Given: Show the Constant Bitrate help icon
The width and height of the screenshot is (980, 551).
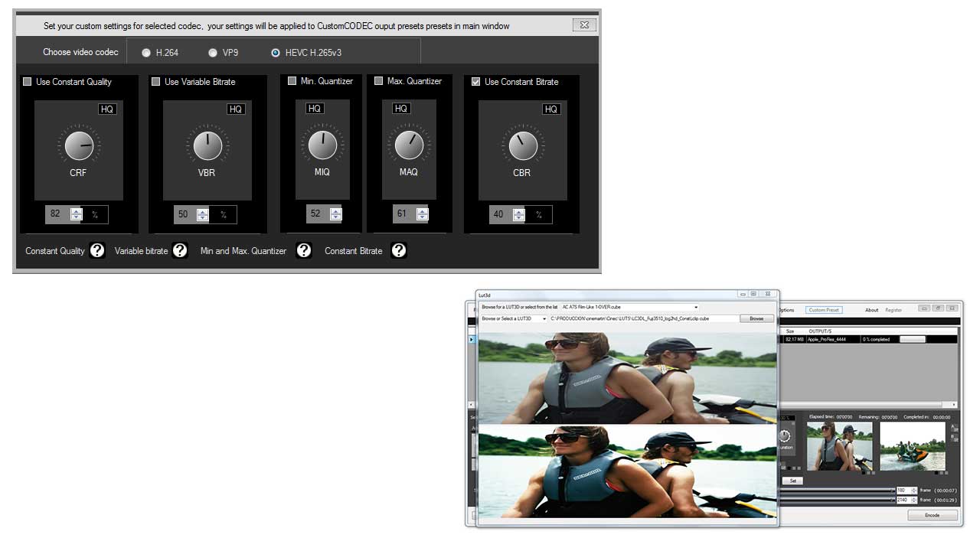Looking at the screenshot, I should [x=398, y=250].
